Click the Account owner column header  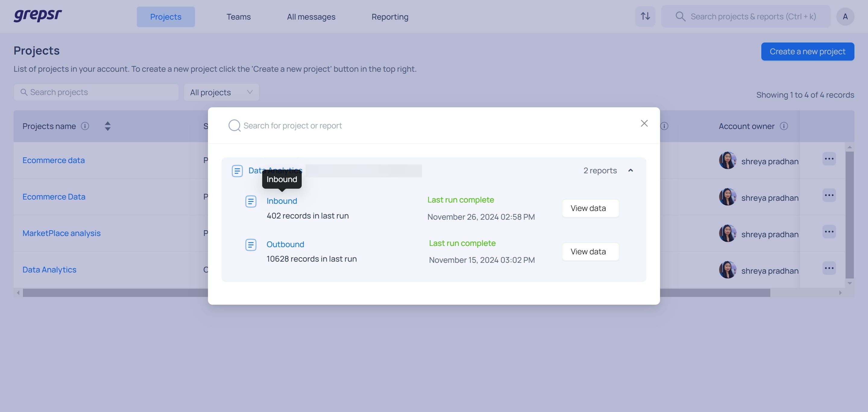746,126
